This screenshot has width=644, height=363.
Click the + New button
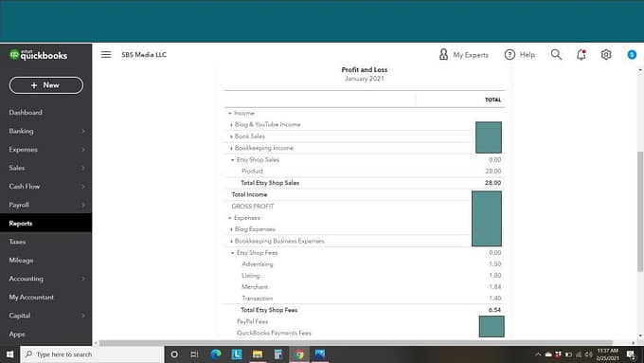(46, 85)
